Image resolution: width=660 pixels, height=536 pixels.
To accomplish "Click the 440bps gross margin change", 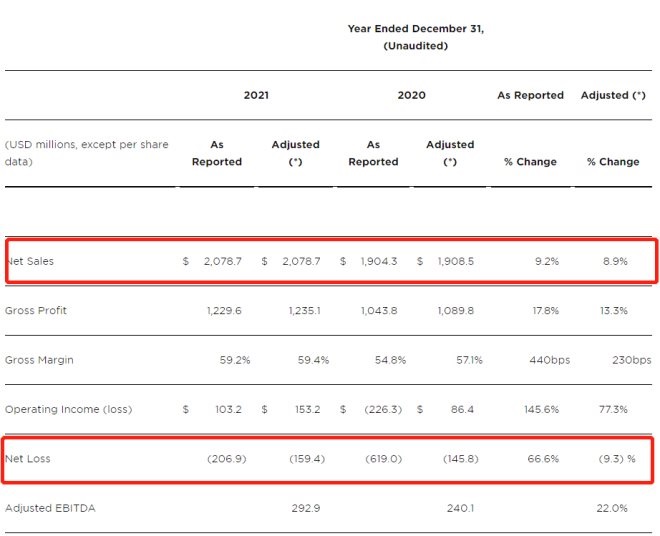I will (540, 359).
